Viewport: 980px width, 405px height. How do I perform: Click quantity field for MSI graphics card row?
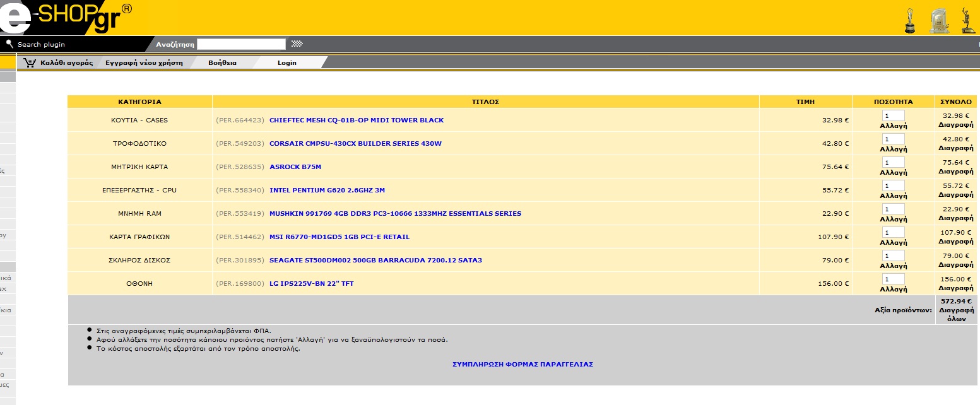click(x=894, y=232)
